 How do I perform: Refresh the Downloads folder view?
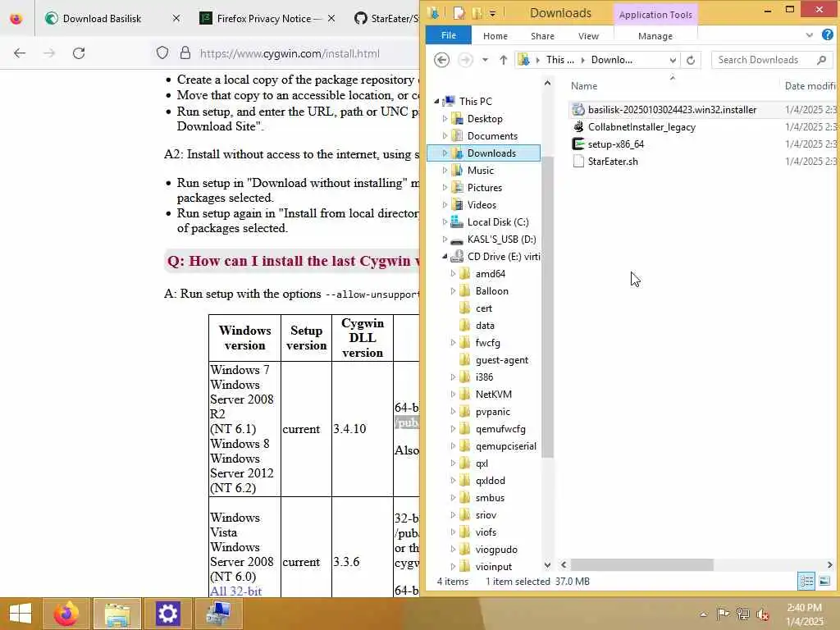point(691,60)
